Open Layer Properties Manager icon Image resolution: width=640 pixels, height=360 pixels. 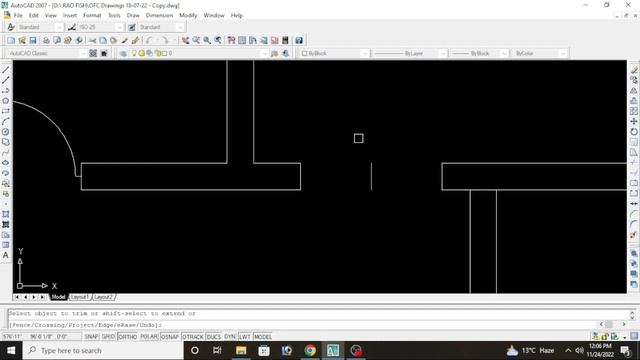(x=123, y=53)
